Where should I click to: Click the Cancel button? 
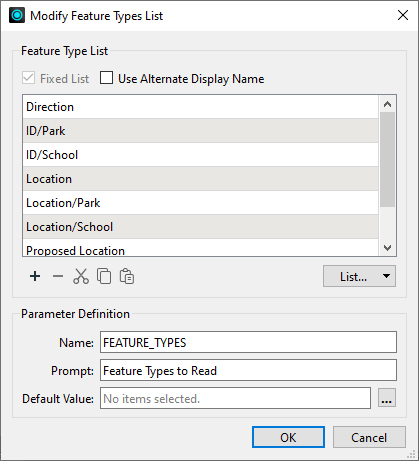369,437
